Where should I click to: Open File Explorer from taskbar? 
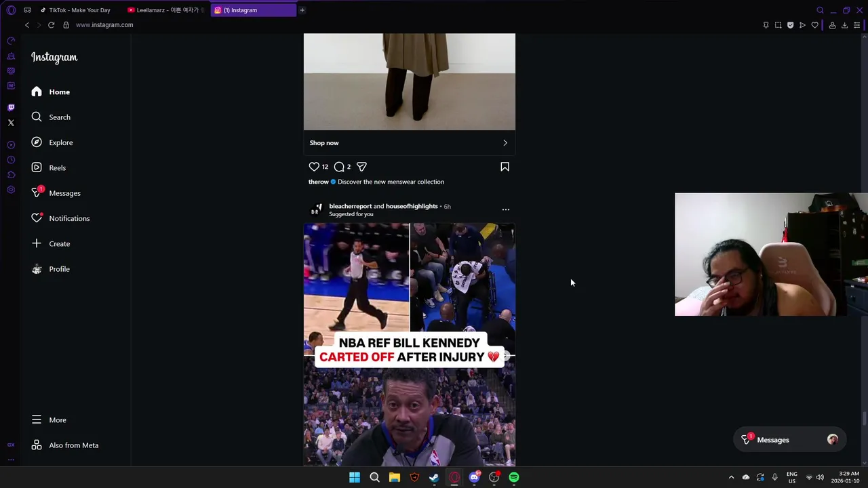[394, 477]
